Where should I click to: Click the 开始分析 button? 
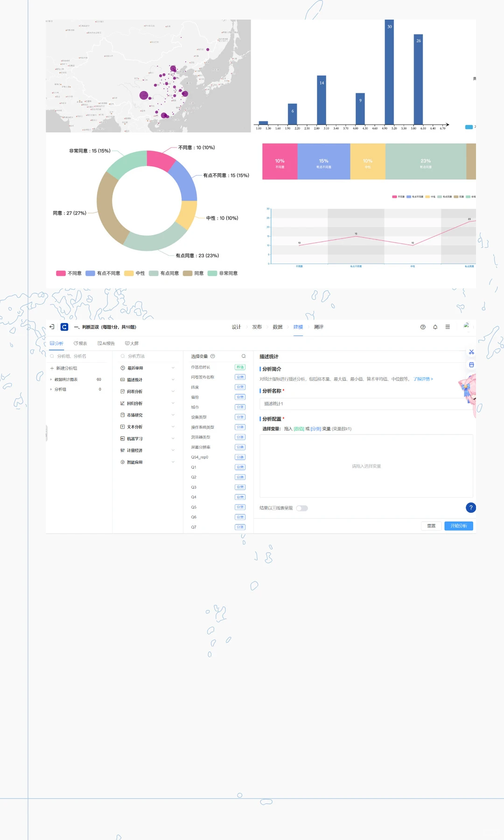(459, 526)
